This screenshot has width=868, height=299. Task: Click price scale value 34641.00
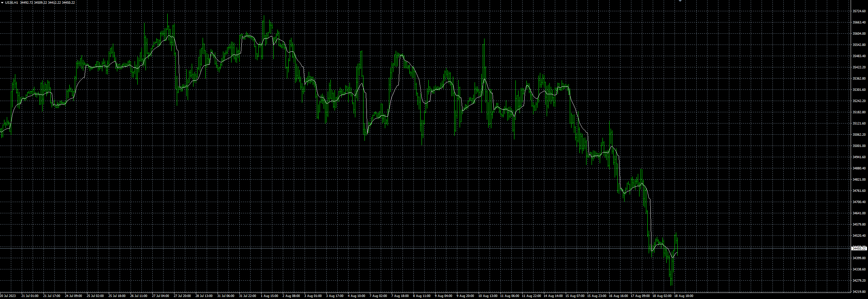859,213
